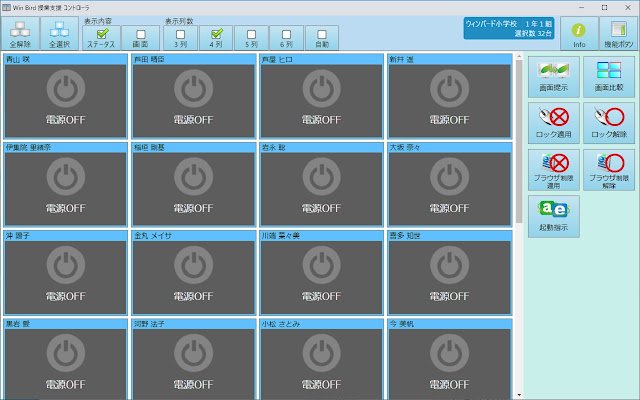The width and height of the screenshot is (640, 400).
Task: Click the scrollbar up arrow
Action: (519, 56)
